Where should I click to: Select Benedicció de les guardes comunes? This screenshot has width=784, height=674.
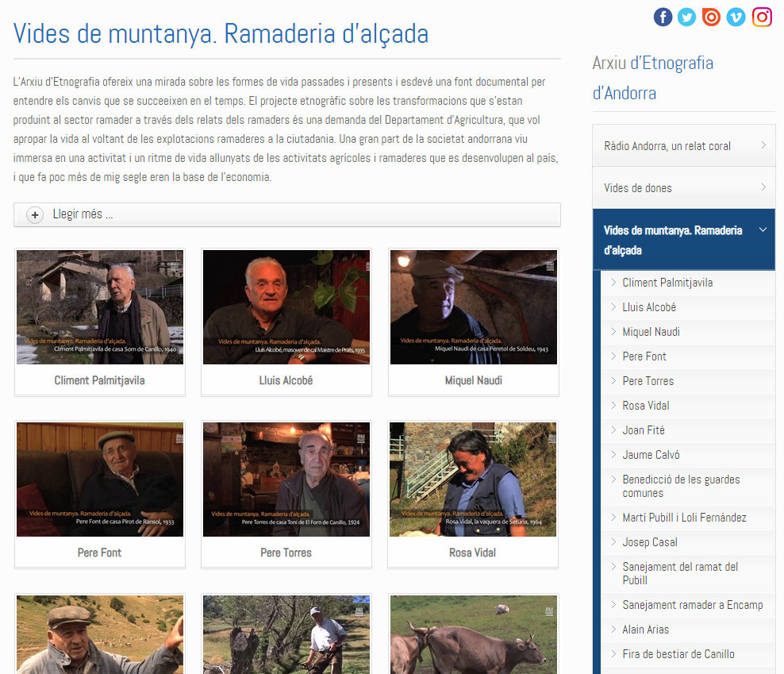pyautogui.click(x=681, y=486)
